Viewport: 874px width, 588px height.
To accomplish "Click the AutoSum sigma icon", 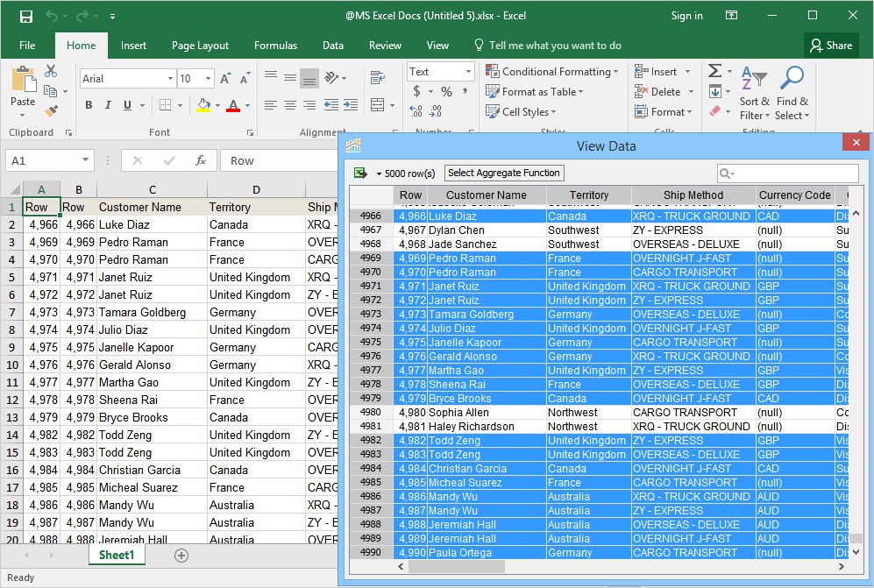I will [715, 71].
